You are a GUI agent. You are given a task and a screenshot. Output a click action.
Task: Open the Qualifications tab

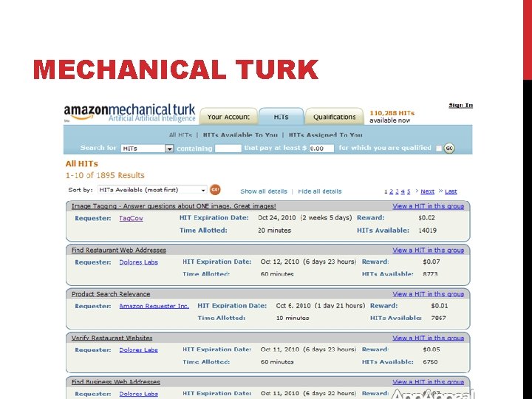[x=334, y=117]
